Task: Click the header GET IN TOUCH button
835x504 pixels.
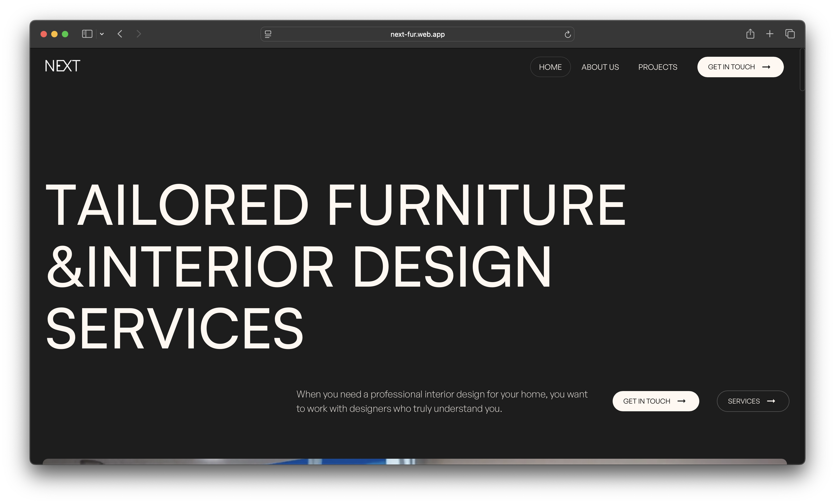Action: [740, 67]
